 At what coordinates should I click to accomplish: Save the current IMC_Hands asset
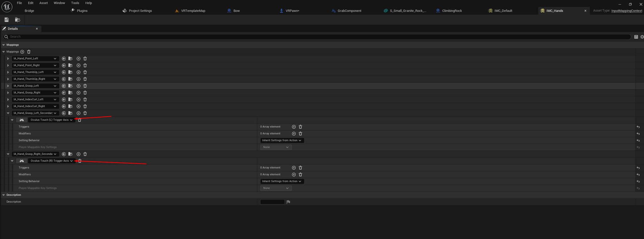[7, 20]
